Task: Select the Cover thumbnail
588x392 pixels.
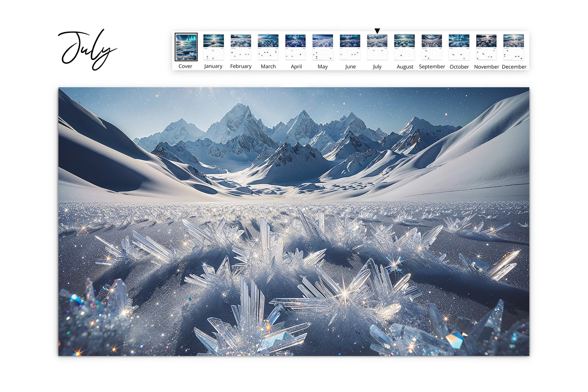Action: [x=186, y=47]
